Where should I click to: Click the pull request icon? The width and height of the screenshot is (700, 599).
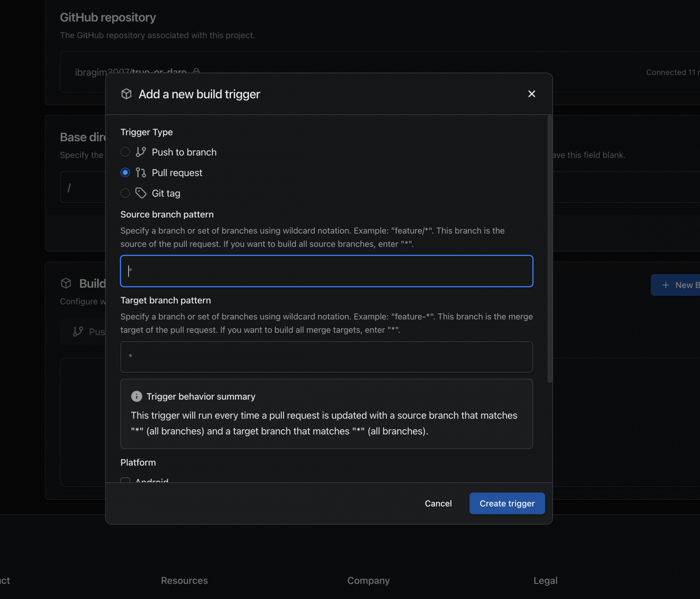141,173
